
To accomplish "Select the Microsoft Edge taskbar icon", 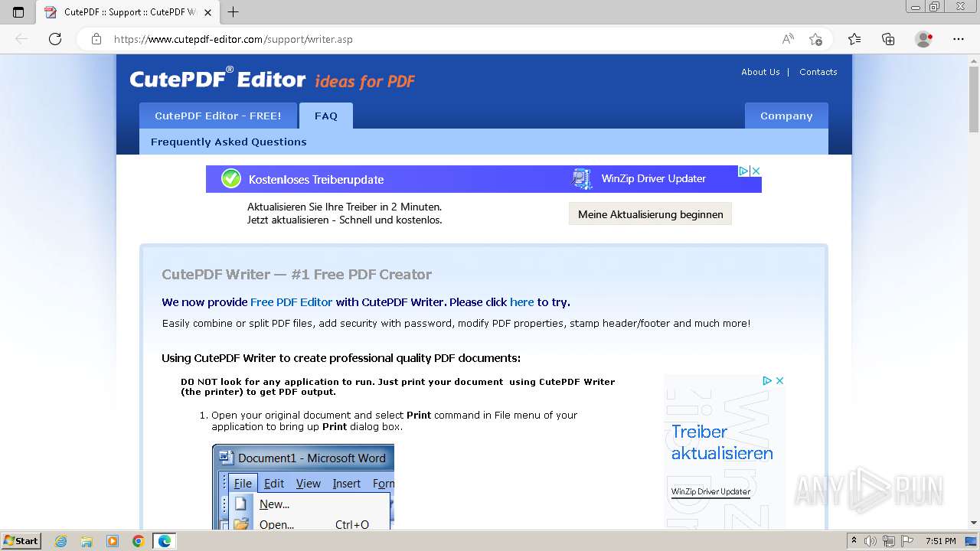I will click(x=165, y=541).
